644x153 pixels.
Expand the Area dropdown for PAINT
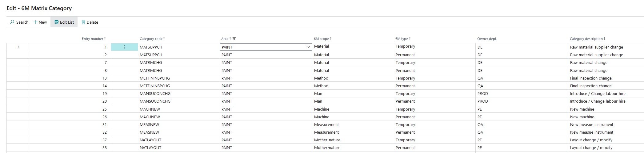308,47
